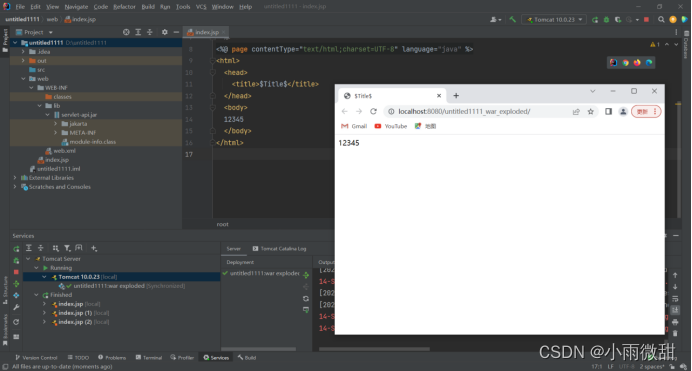Open the Refactor menu
Viewport: 692px width, 371px height.
tap(124, 7)
